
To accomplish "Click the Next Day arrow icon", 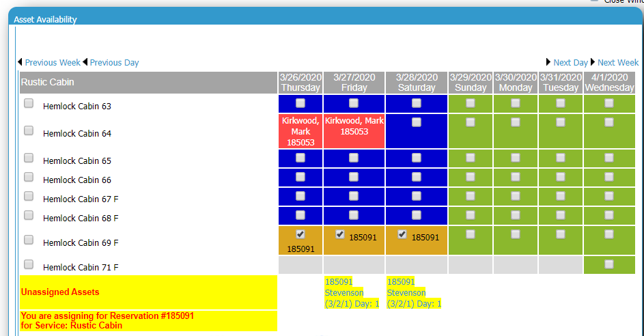I will click(548, 62).
